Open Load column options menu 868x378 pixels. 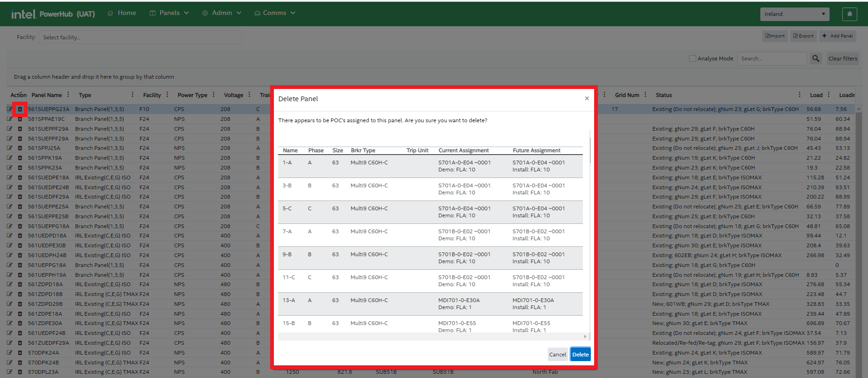click(829, 95)
